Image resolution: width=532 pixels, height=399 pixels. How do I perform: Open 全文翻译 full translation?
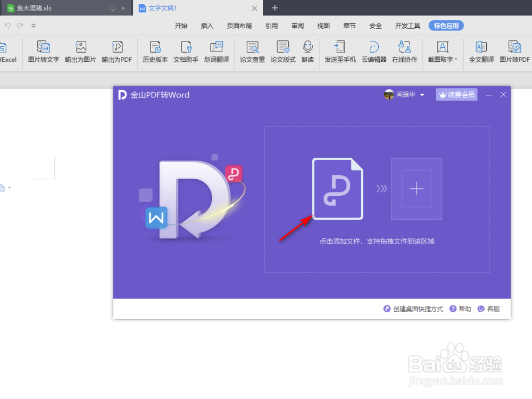481,52
